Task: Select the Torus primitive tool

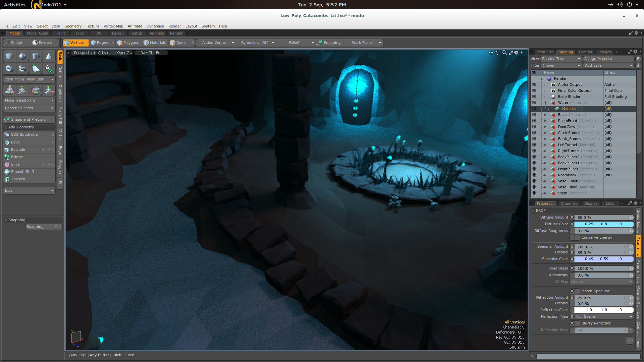Action: coord(9,69)
